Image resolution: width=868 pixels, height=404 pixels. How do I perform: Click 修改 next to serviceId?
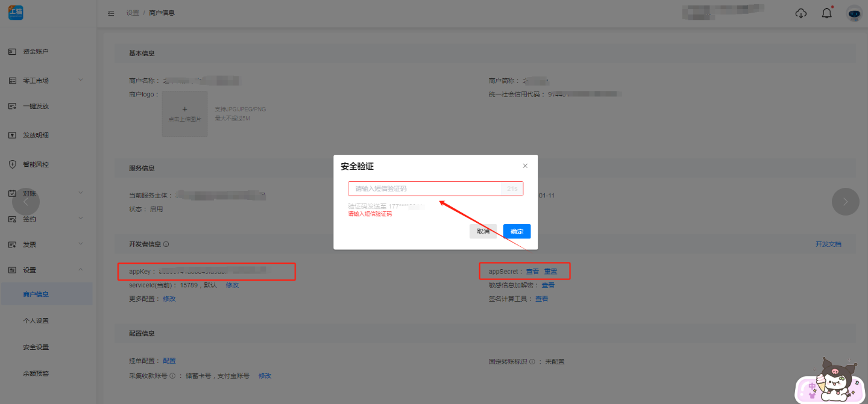click(232, 285)
